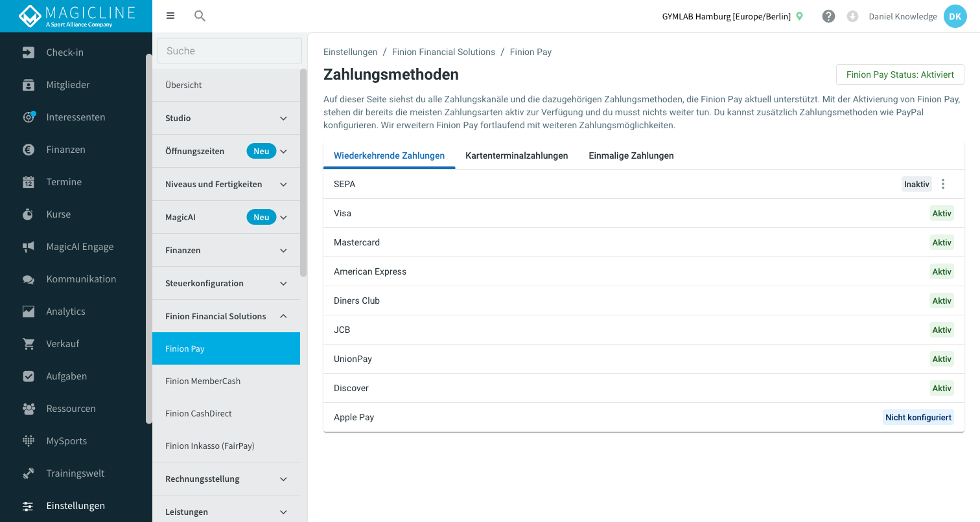Screen dimensions: 980x522
Task: Open help question mark icon
Action: point(828,16)
